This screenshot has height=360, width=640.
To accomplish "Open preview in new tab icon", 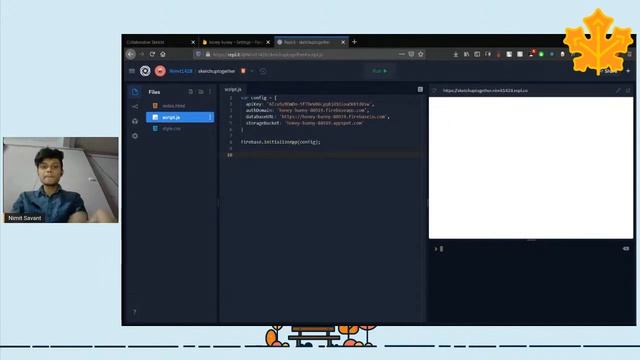I will (628, 91).
